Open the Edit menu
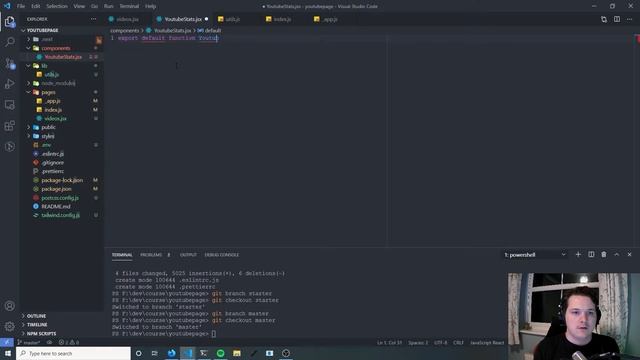The width and height of the screenshot is (640, 360). pos(36,6)
